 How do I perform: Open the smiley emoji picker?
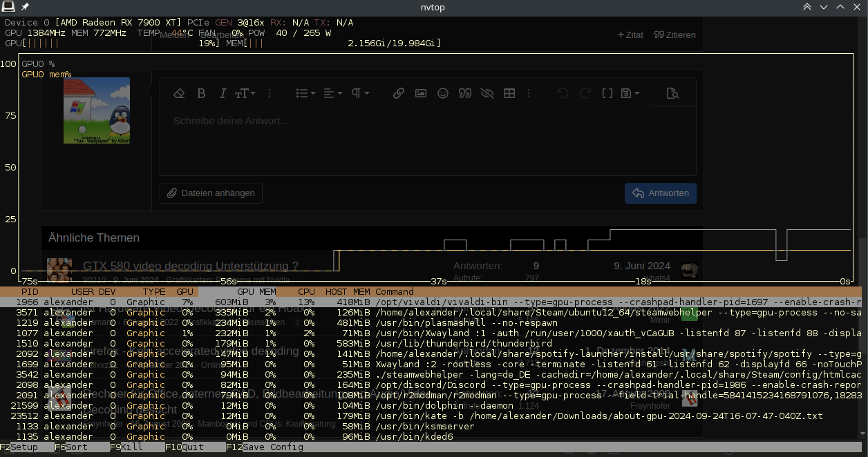click(x=443, y=93)
